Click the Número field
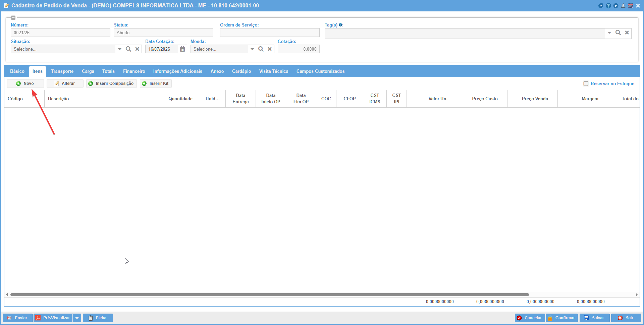644x325 pixels. click(x=60, y=33)
